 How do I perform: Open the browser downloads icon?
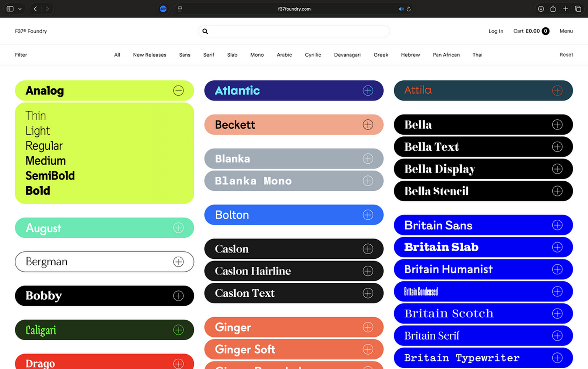pos(540,9)
